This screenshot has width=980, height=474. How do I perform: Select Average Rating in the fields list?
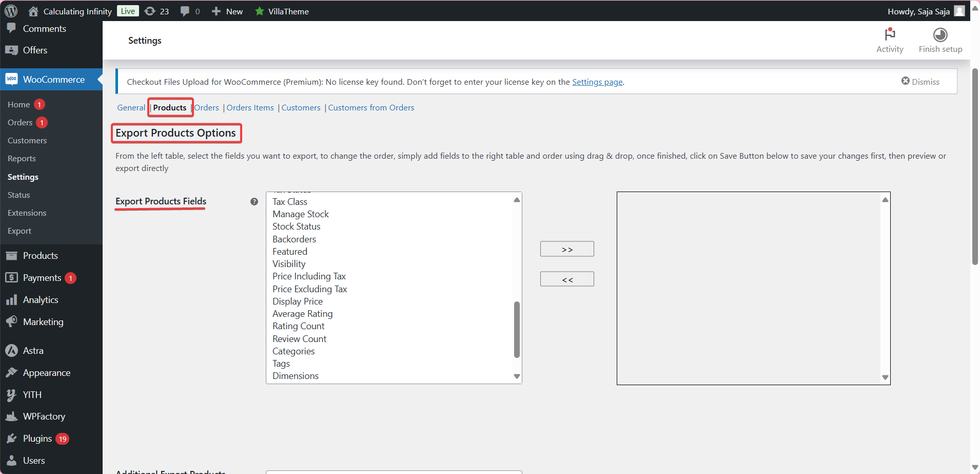pyautogui.click(x=302, y=313)
